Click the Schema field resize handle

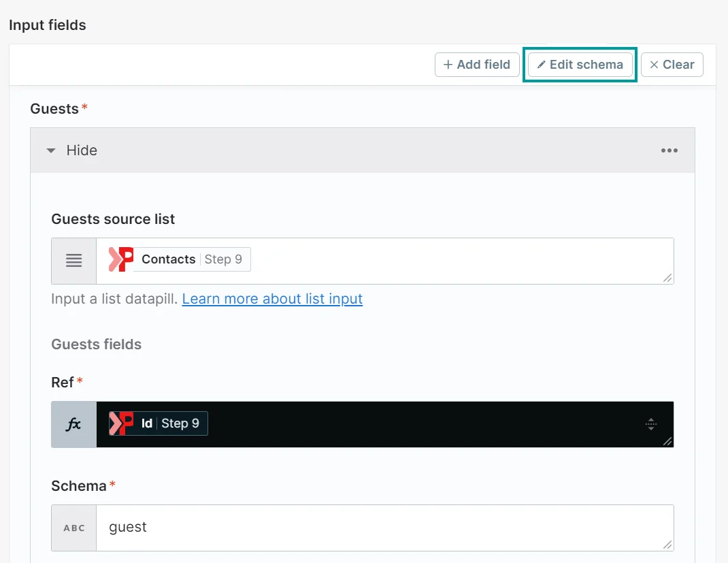click(x=667, y=545)
